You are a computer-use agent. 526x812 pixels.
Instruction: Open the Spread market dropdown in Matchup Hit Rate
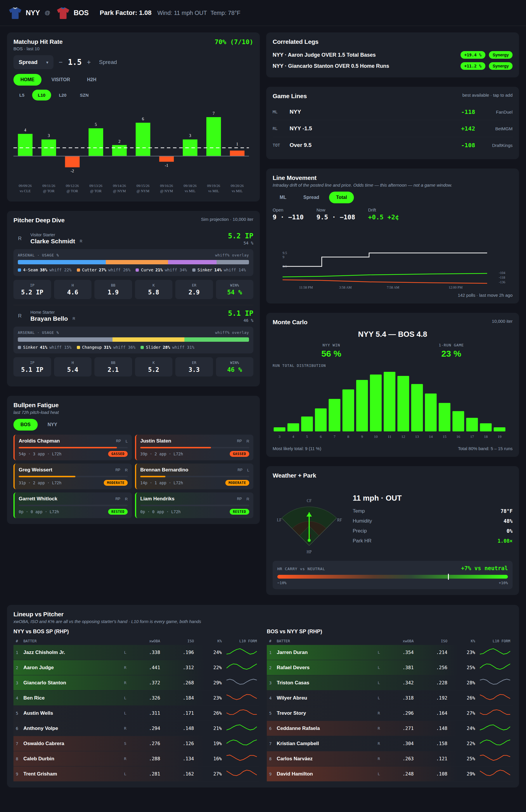pos(33,62)
